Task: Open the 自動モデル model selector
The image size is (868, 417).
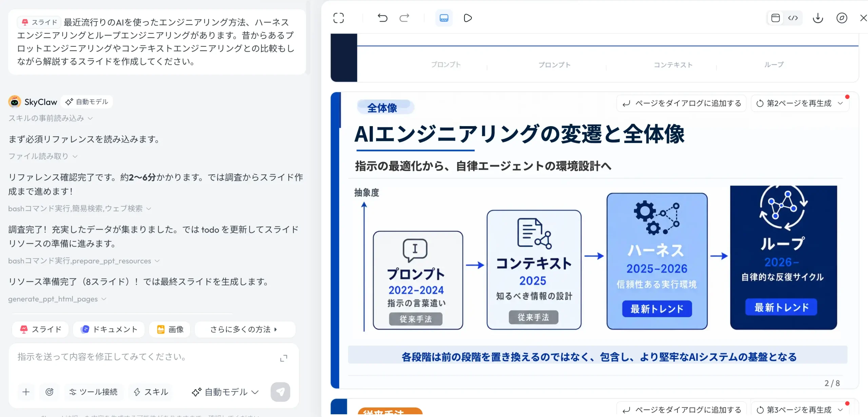Action: 225,392
